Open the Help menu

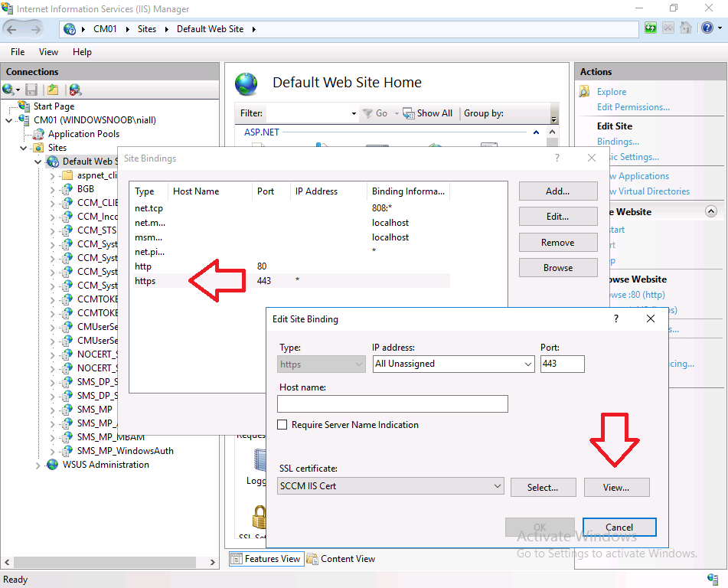(82, 52)
